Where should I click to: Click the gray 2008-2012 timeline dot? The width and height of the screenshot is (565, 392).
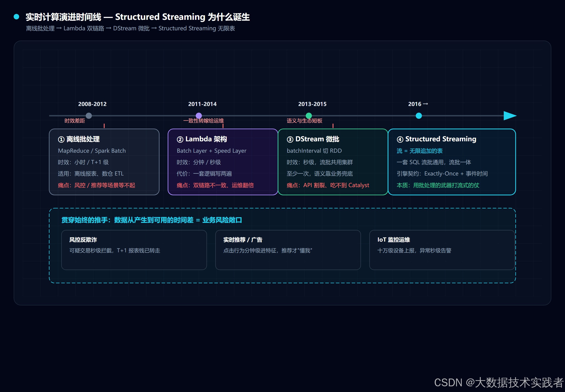89,116
